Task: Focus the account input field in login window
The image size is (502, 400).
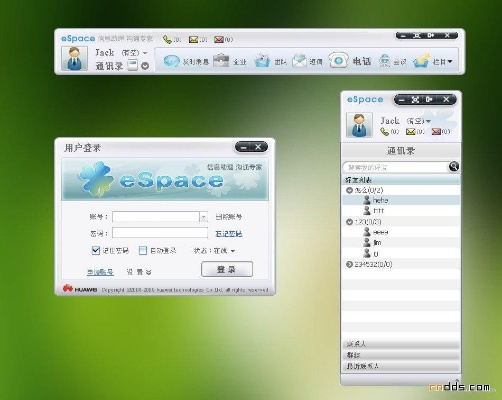Action: [x=156, y=217]
